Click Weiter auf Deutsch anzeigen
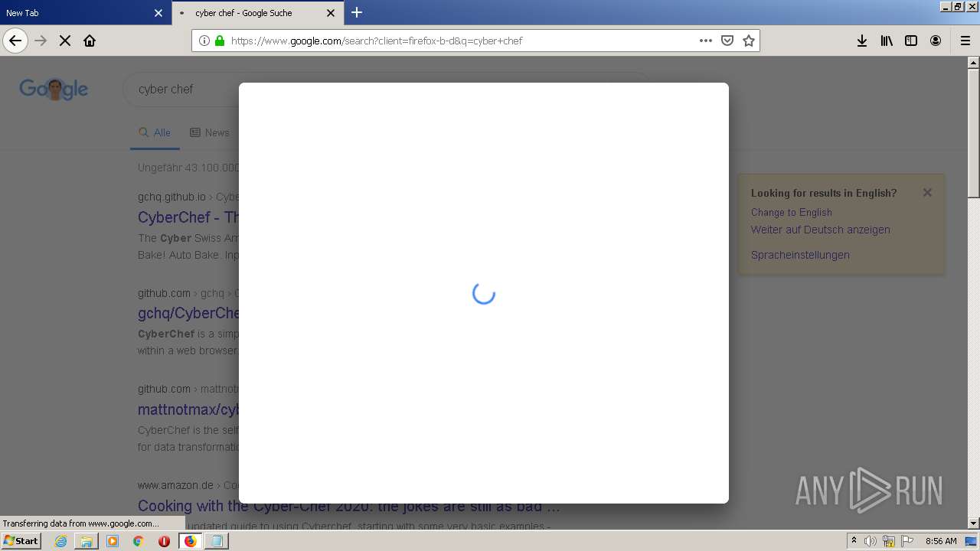Image resolution: width=980 pixels, height=551 pixels. click(x=820, y=230)
